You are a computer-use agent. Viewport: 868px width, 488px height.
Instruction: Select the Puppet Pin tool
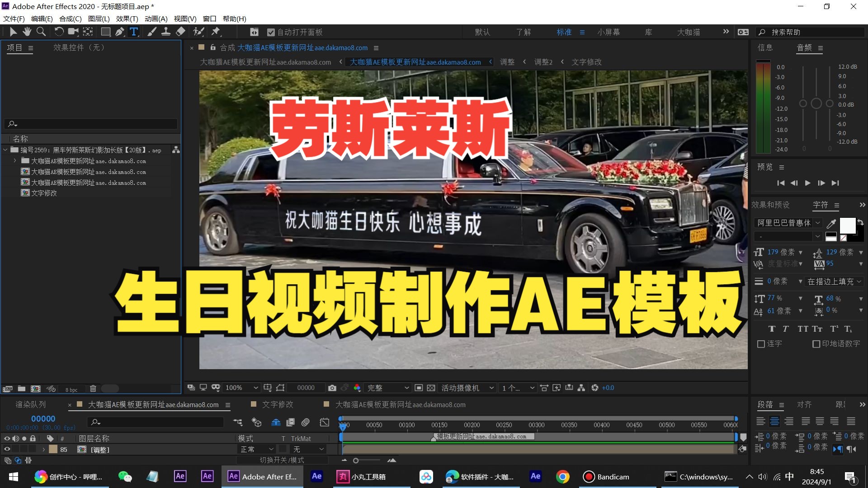216,32
